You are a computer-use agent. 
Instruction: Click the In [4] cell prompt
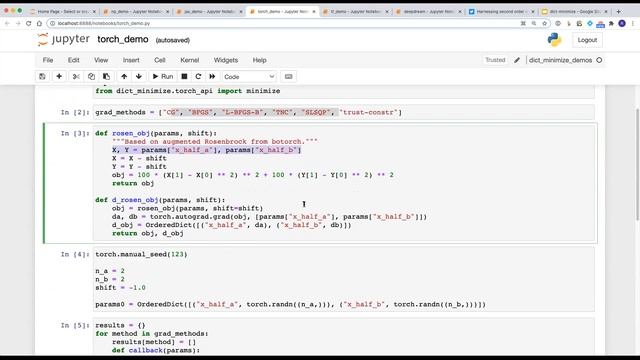click(75, 254)
